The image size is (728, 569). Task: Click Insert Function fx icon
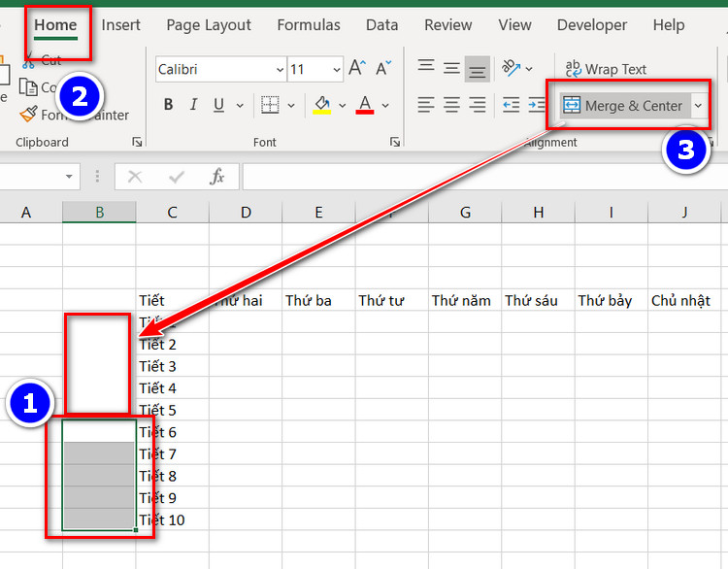216,177
